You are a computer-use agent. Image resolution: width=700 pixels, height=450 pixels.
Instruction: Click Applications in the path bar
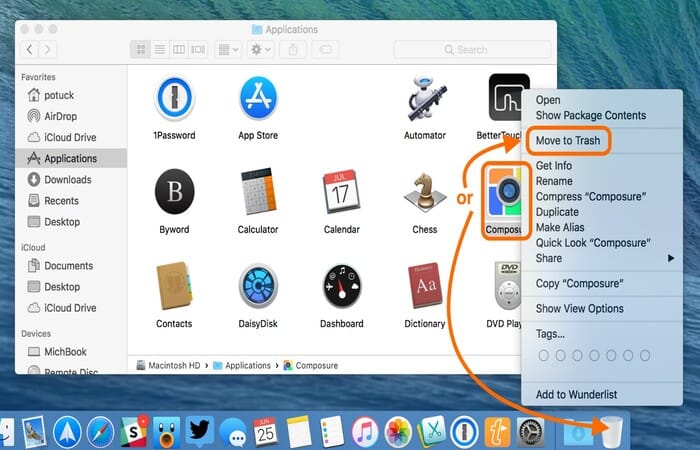click(242, 365)
